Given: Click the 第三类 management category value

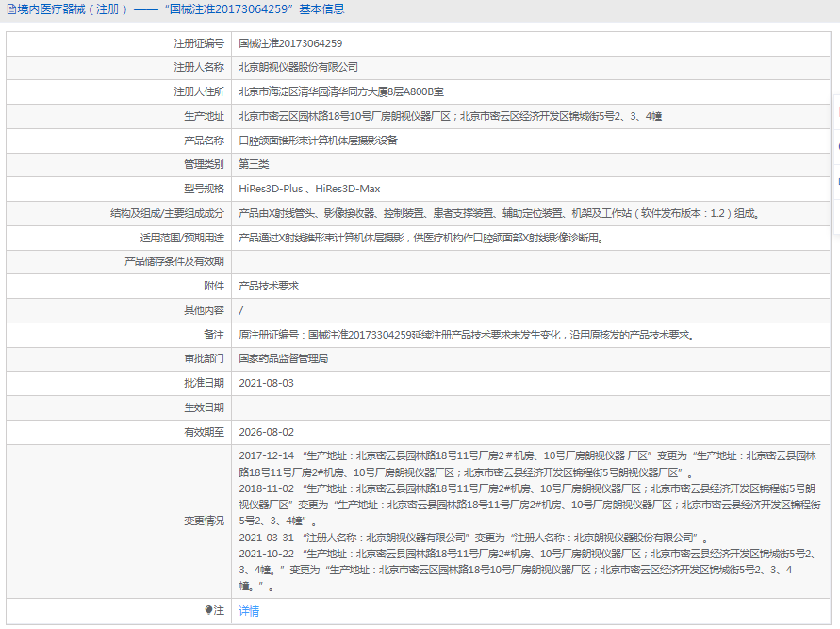Looking at the screenshot, I should tap(254, 164).
